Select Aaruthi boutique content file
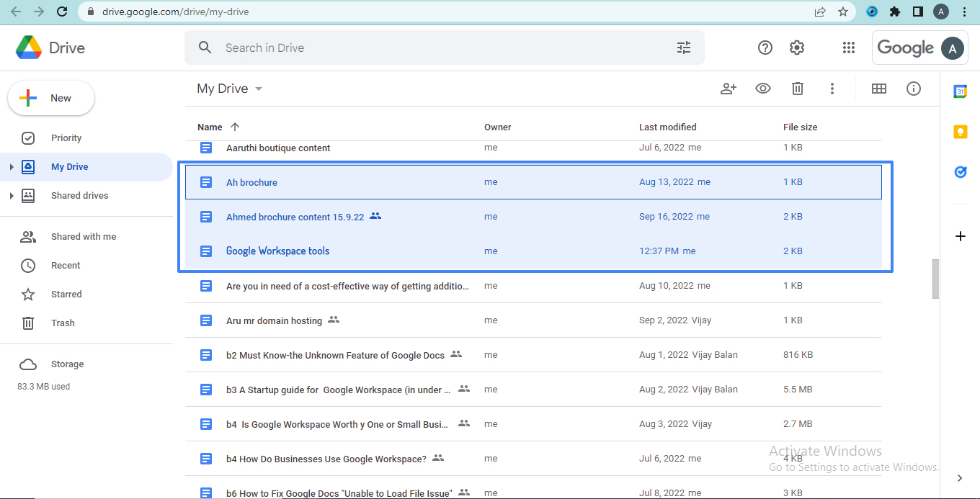Screen dimensions: 980x499 coord(533,148)
